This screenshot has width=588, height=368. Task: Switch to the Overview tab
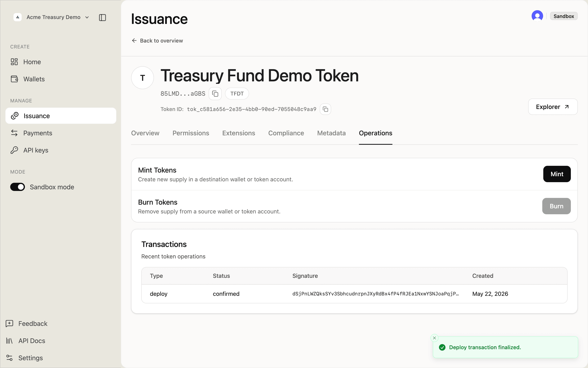tap(145, 133)
